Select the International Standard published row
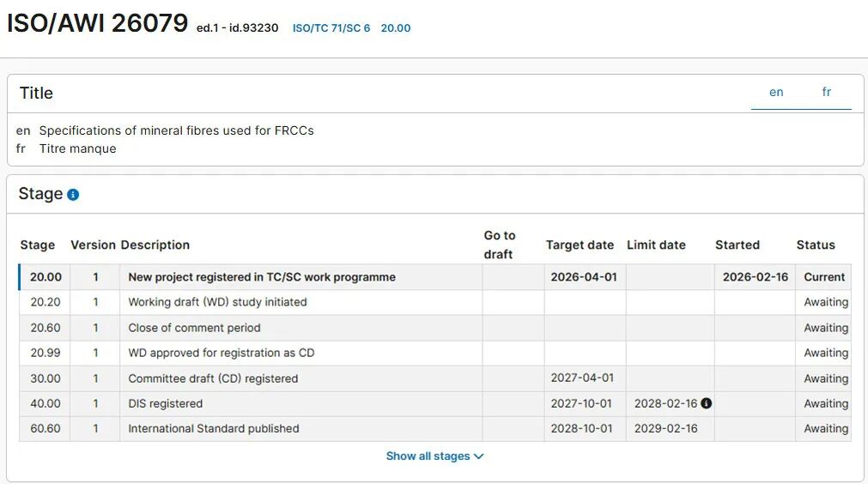868x484 pixels. click(214, 428)
